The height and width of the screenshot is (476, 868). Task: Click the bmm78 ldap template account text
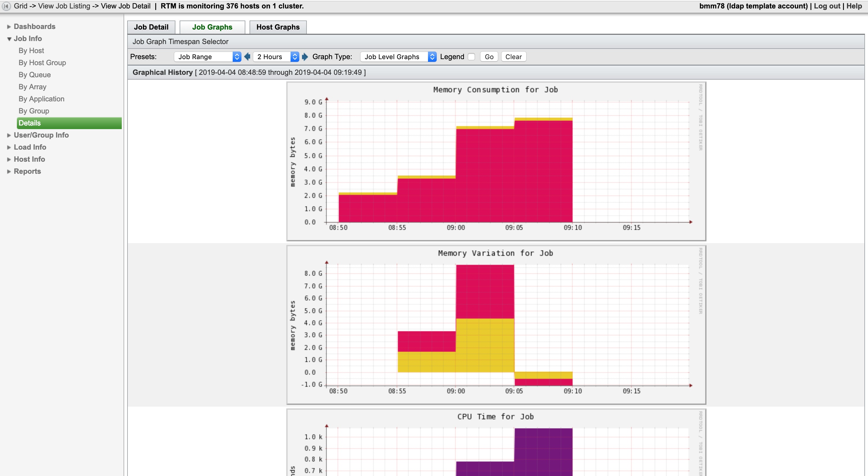click(x=753, y=6)
